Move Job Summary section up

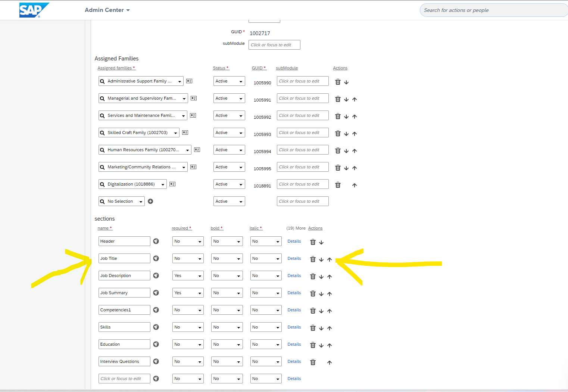coord(330,294)
